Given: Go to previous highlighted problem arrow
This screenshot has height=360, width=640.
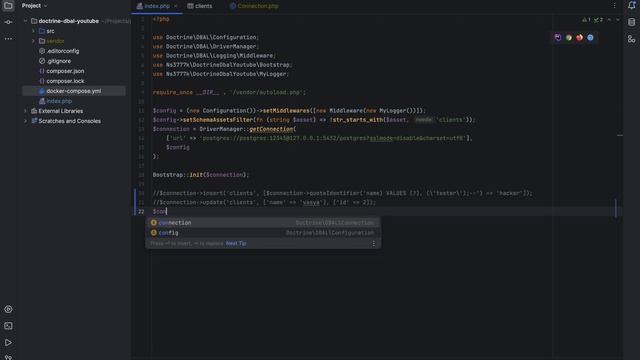Looking at the screenshot, I should pyautogui.click(x=609, y=20).
